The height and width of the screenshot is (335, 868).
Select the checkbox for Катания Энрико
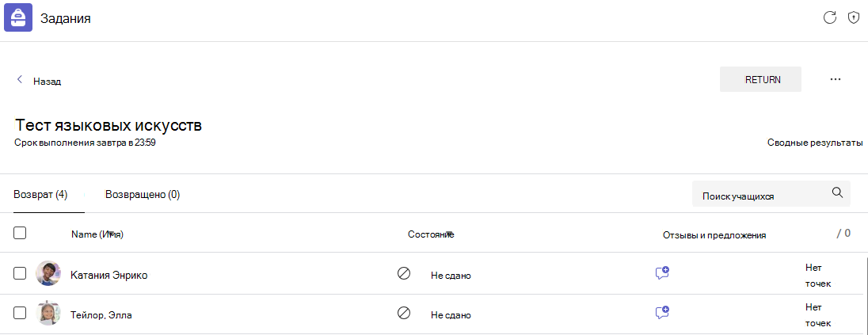click(19, 273)
